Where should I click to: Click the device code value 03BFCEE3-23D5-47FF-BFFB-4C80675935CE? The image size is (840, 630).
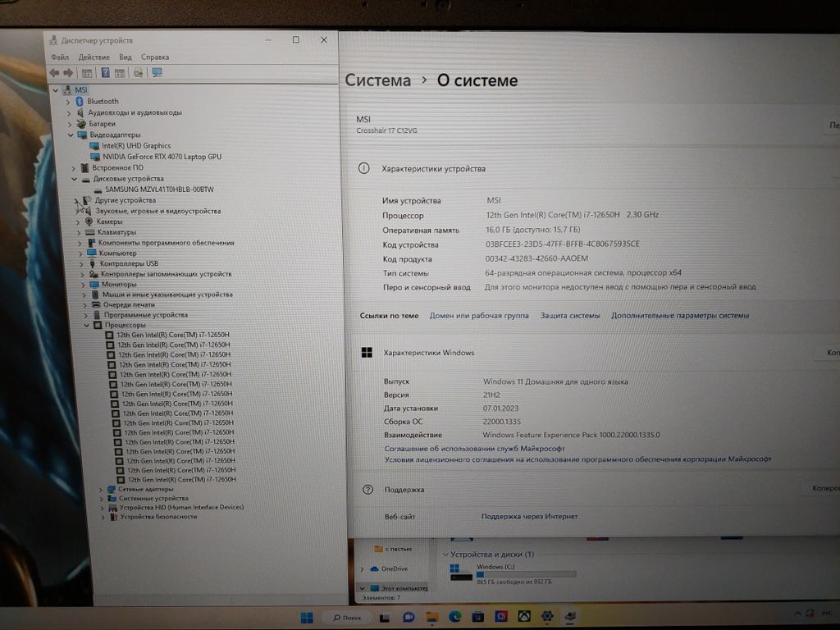(563, 244)
